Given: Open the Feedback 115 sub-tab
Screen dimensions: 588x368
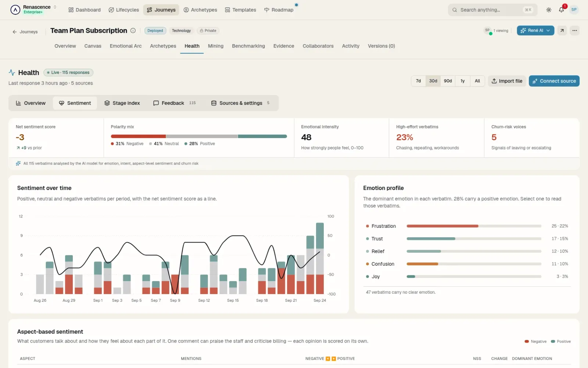Looking at the screenshot, I should click(175, 103).
